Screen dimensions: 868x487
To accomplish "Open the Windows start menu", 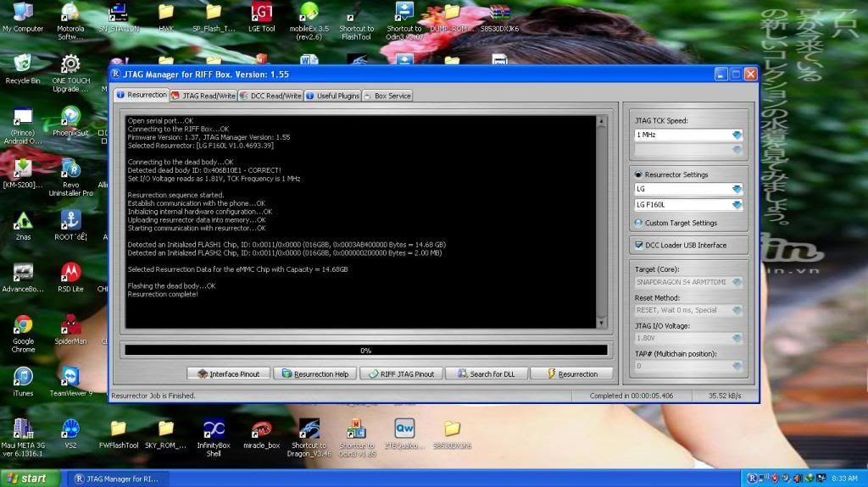I will pyautogui.click(x=30, y=479).
